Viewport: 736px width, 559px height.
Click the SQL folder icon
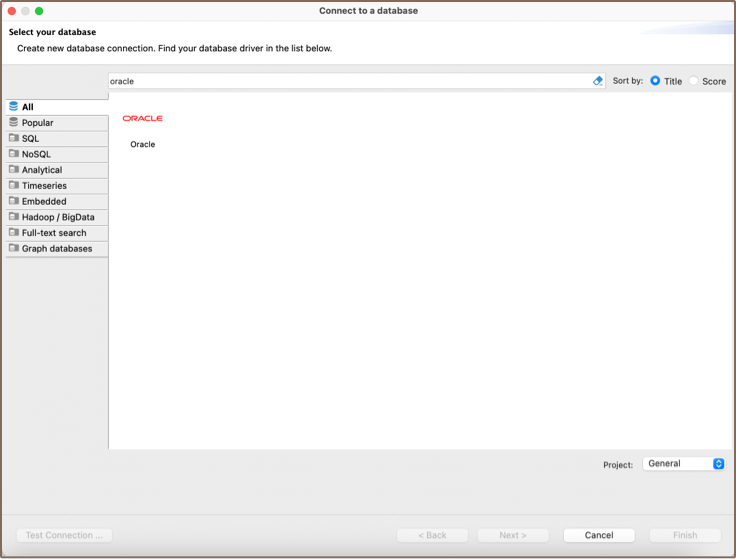click(14, 138)
